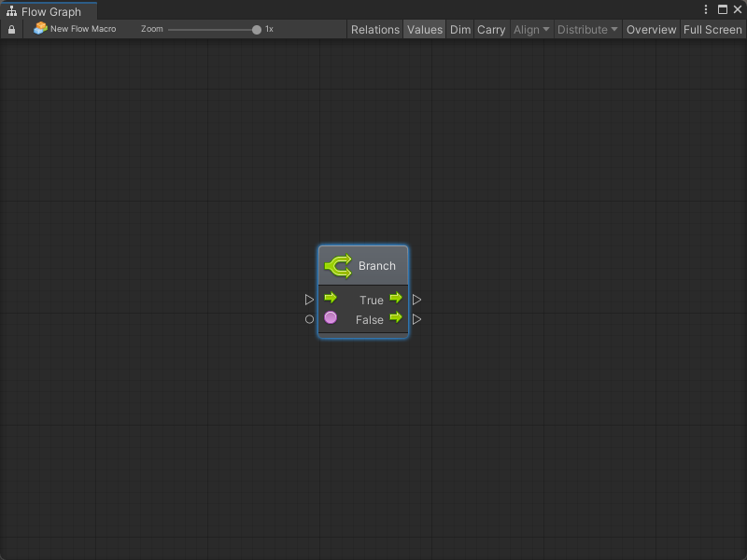Click the New Flow Macro icon

click(x=40, y=29)
